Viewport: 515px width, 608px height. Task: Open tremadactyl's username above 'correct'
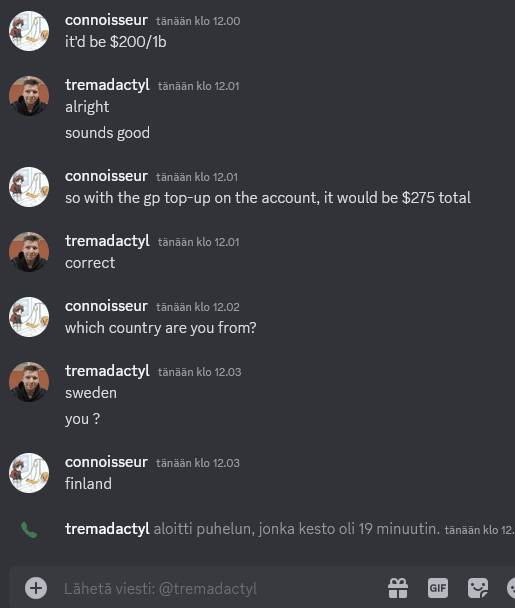(x=107, y=241)
